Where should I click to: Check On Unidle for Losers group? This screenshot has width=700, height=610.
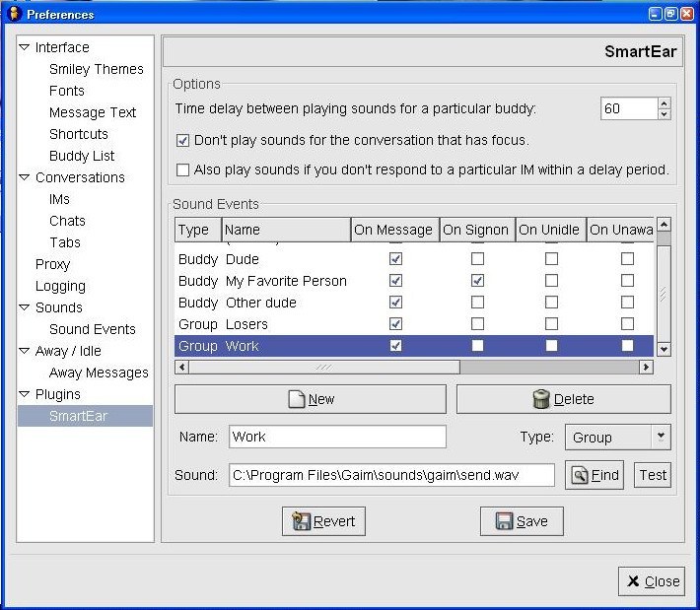click(551, 323)
